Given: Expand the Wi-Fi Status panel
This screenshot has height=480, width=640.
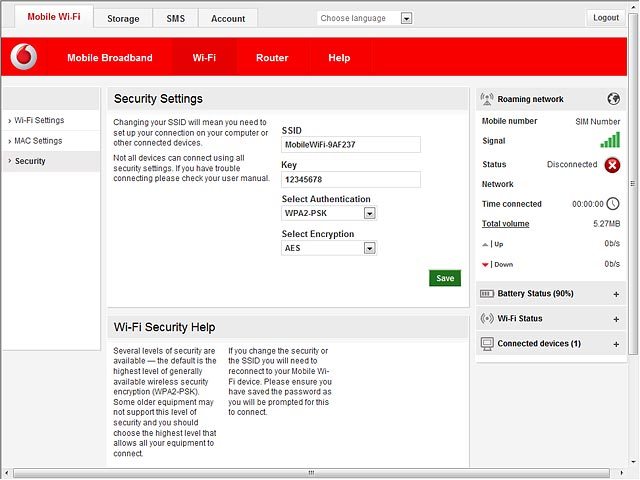Looking at the screenshot, I should 616,319.
